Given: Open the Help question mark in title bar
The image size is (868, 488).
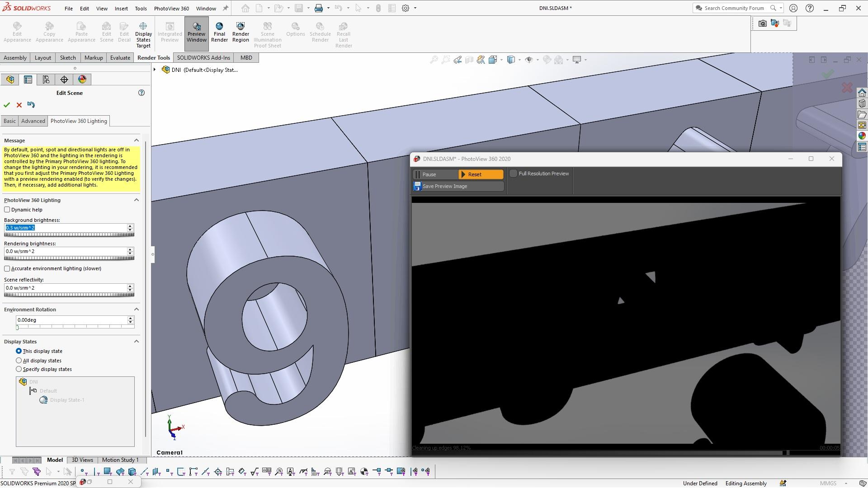Looking at the screenshot, I should [810, 8].
